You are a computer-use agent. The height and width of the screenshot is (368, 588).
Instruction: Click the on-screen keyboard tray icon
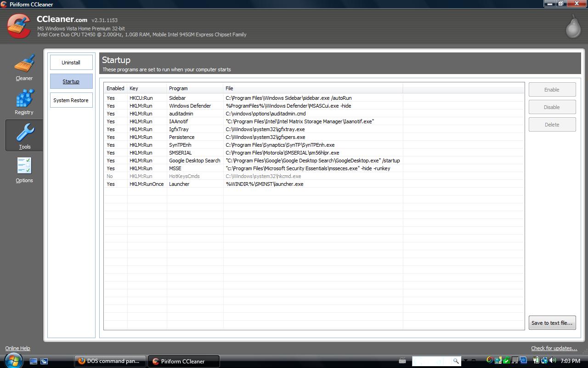coord(402,361)
